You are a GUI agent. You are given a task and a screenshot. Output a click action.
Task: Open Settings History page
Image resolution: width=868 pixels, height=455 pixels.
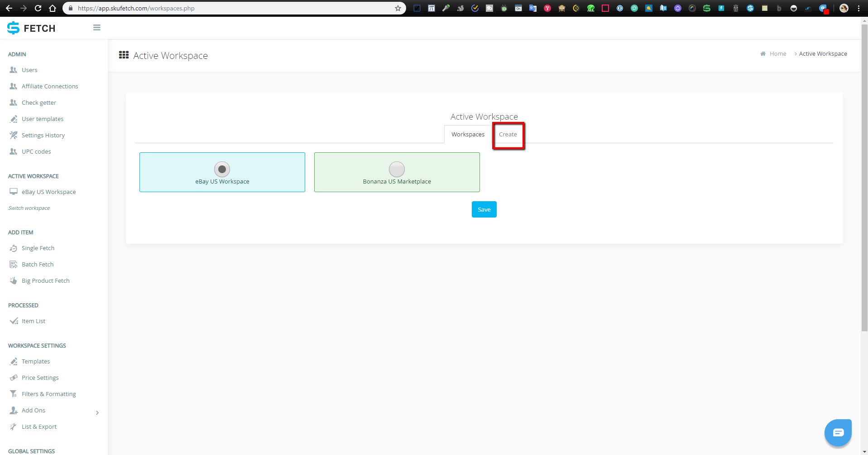click(x=43, y=135)
